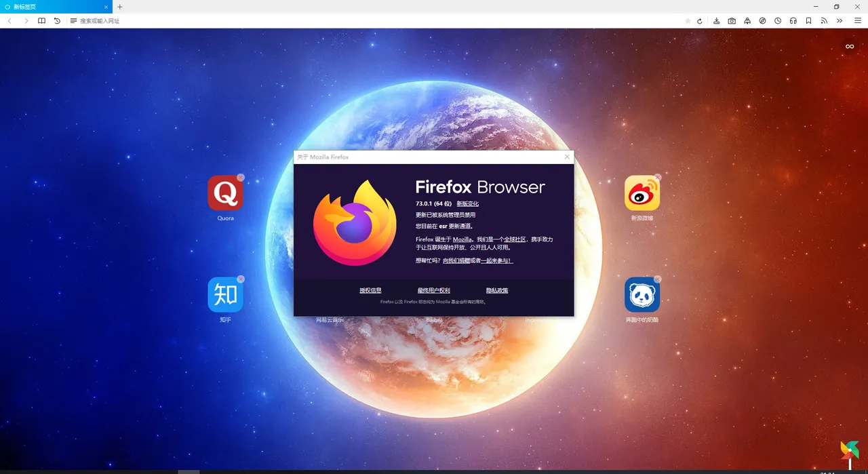
Task: Bookmark this page with the star icon
Action: 688,21
